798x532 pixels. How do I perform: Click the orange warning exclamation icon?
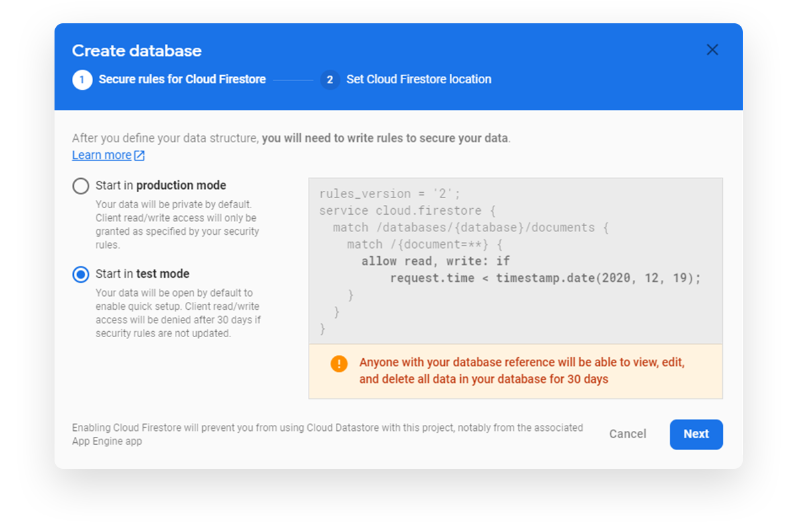(x=339, y=364)
